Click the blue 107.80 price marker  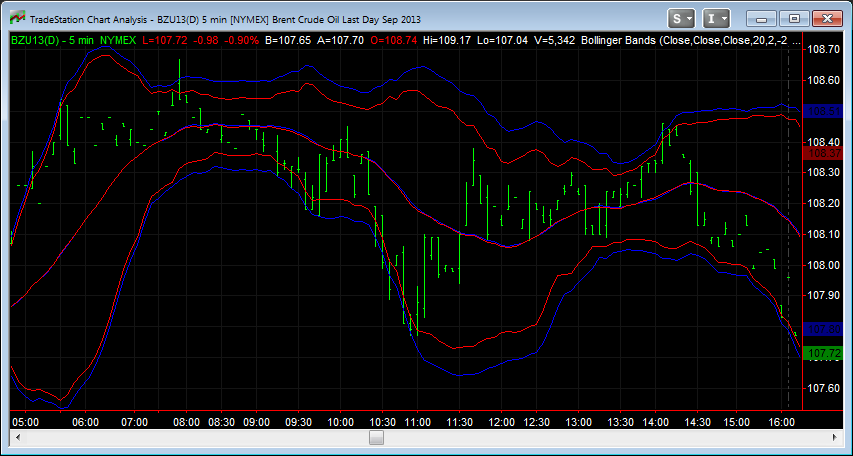click(825, 329)
